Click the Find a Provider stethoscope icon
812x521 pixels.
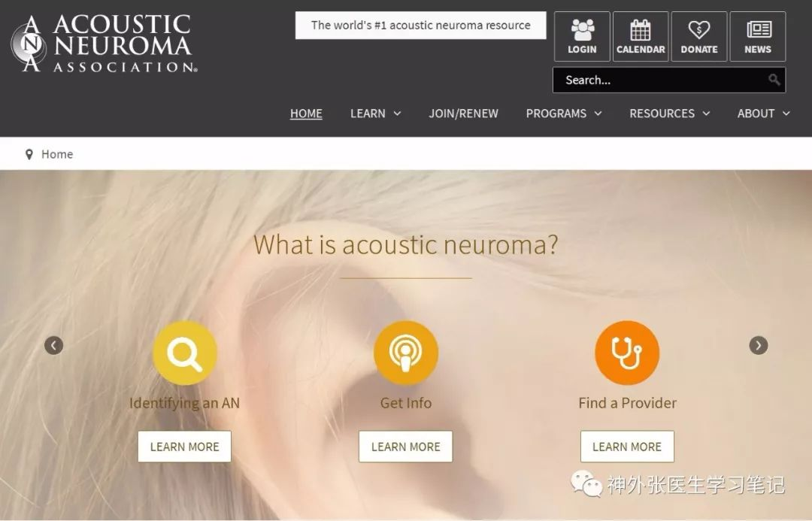pos(627,353)
